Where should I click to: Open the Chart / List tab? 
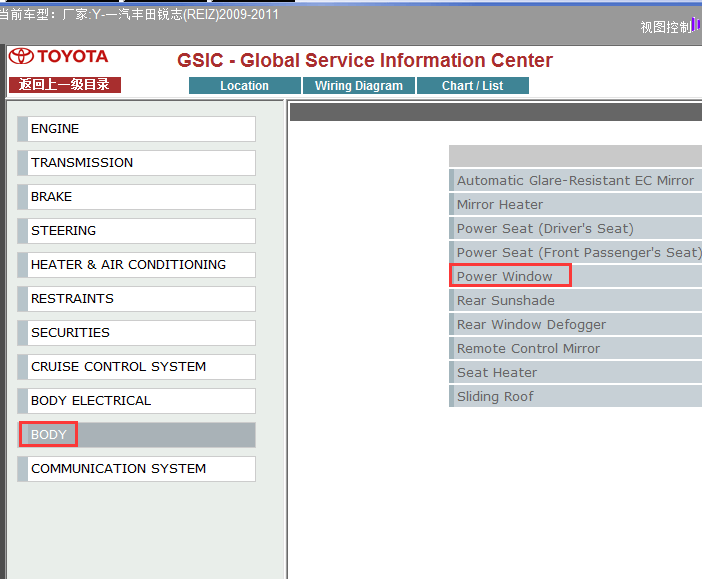(x=473, y=86)
